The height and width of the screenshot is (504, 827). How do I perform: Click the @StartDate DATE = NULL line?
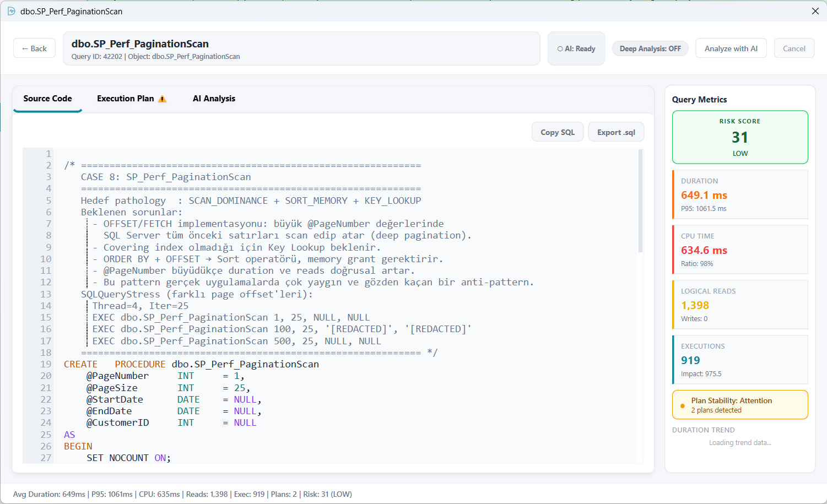pyautogui.click(x=174, y=399)
